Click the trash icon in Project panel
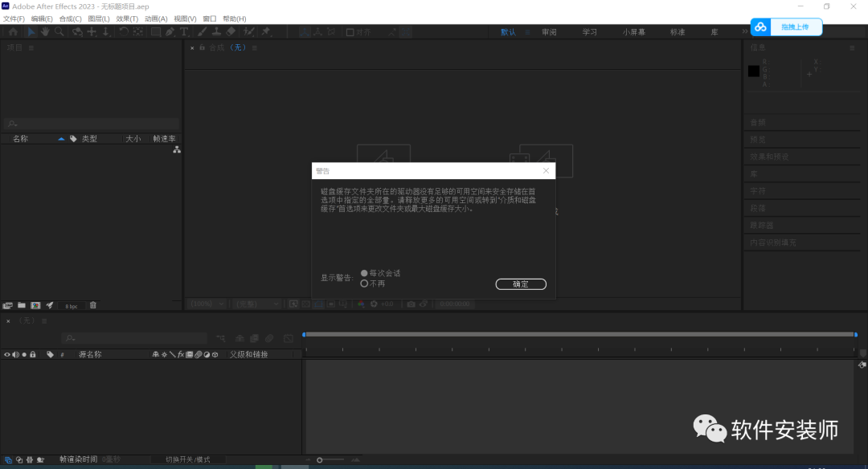 [x=93, y=305]
